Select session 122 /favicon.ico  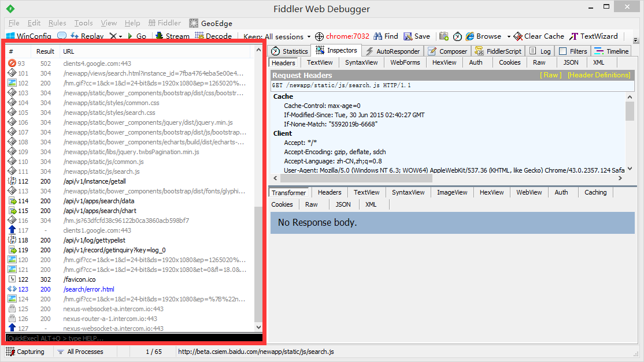point(130,279)
